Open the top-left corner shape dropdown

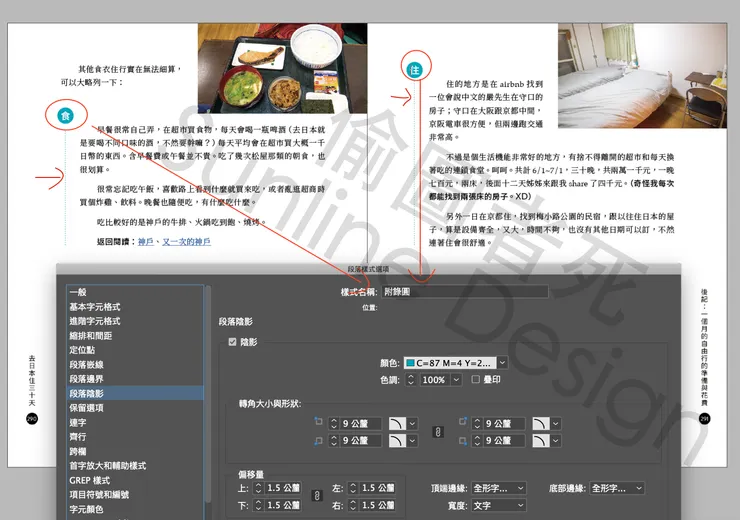pyautogui.click(x=412, y=424)
